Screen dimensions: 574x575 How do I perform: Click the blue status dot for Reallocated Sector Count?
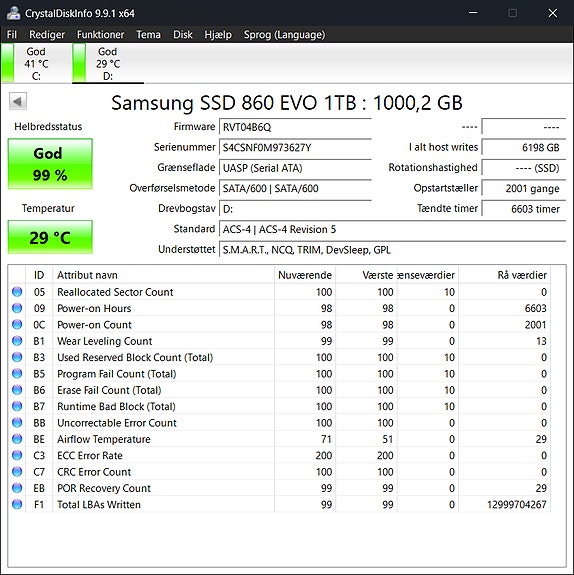pos(17,292)
